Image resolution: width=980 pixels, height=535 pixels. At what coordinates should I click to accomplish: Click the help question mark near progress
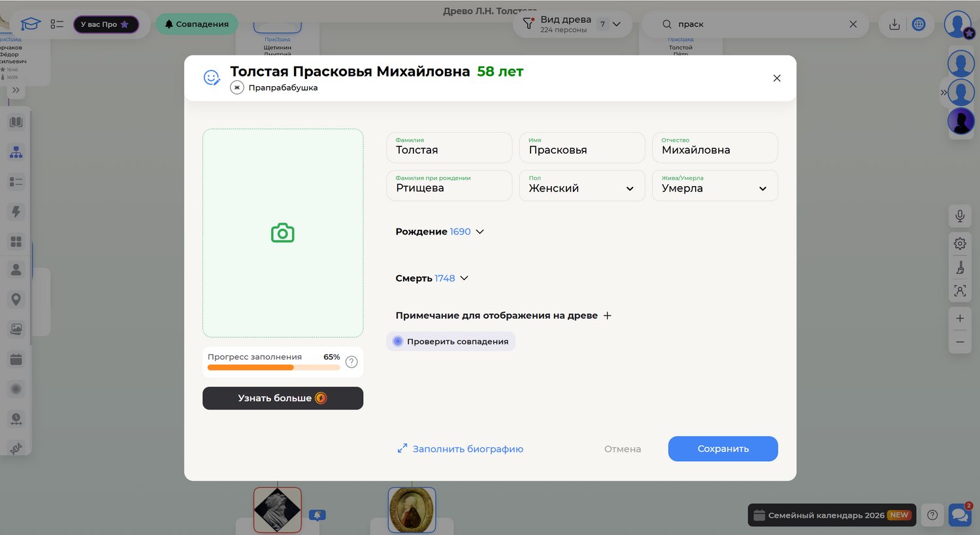click(x=351, y=362)
